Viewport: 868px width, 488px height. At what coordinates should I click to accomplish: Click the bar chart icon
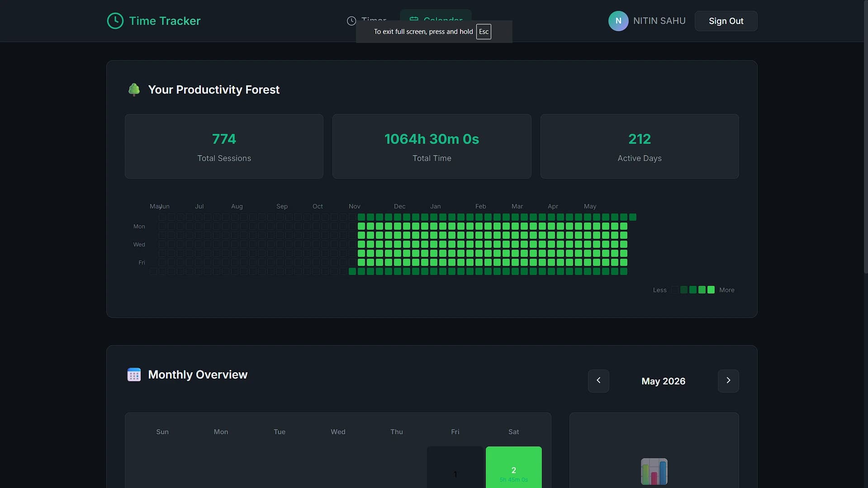[x=654, y=471]
